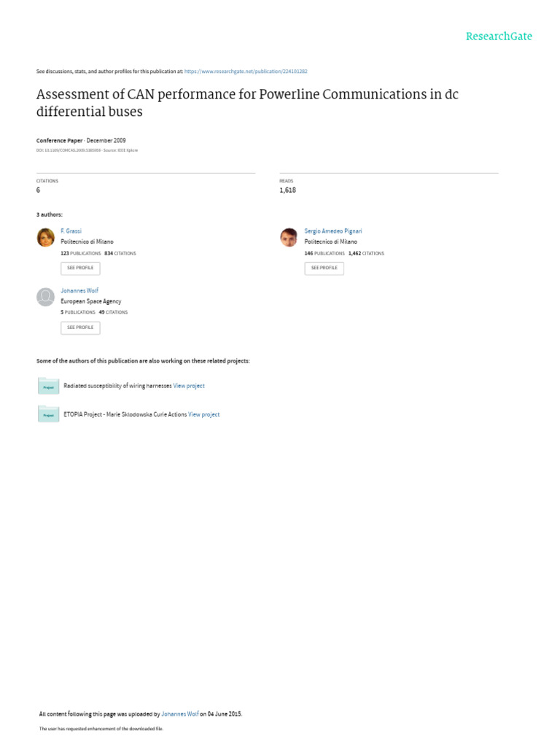The height and width of the screenshot is (747, 560).
Task: Open Sergio Amedeo Pignari author link
Action: click(332, 231)
